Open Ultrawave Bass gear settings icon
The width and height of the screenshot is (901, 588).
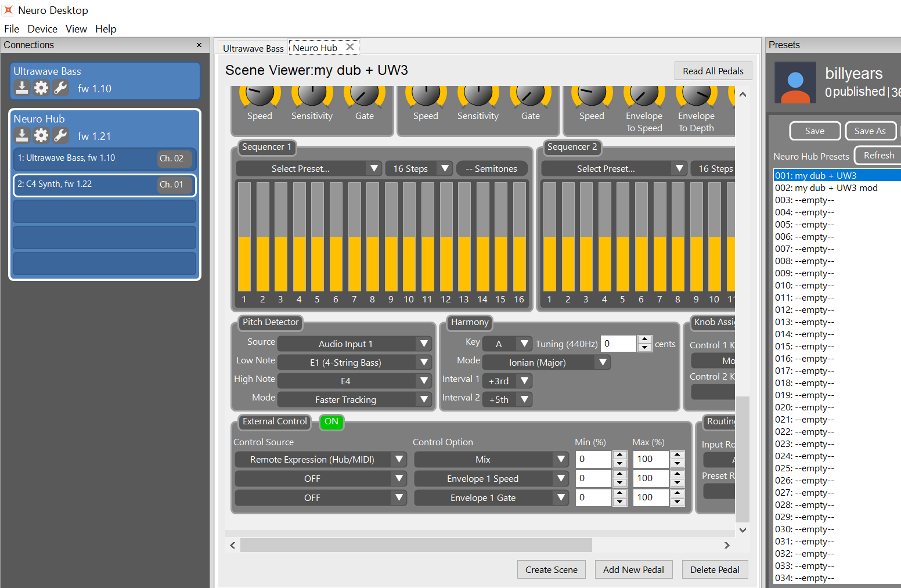coord(41,88)
